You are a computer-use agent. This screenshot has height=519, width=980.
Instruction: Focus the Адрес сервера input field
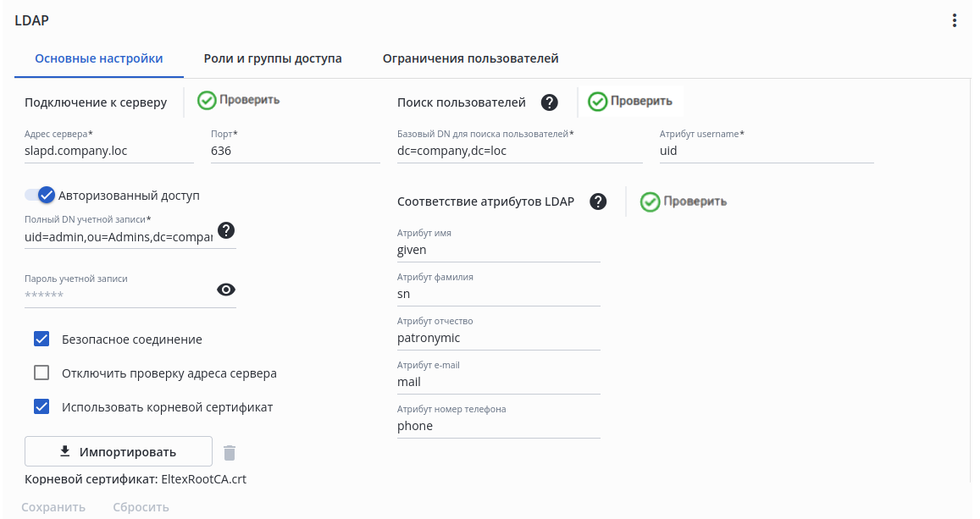[x=109, y=152]
